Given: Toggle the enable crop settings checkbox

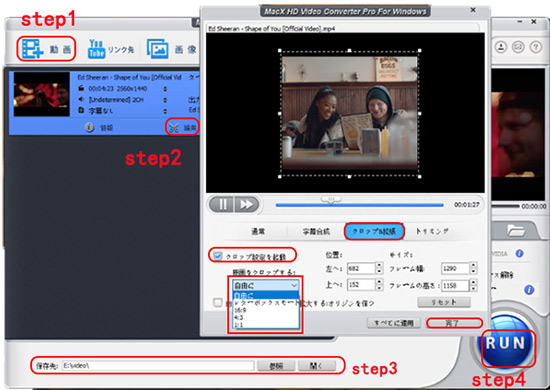Looking at the screenshot, I should pos(218,256).
